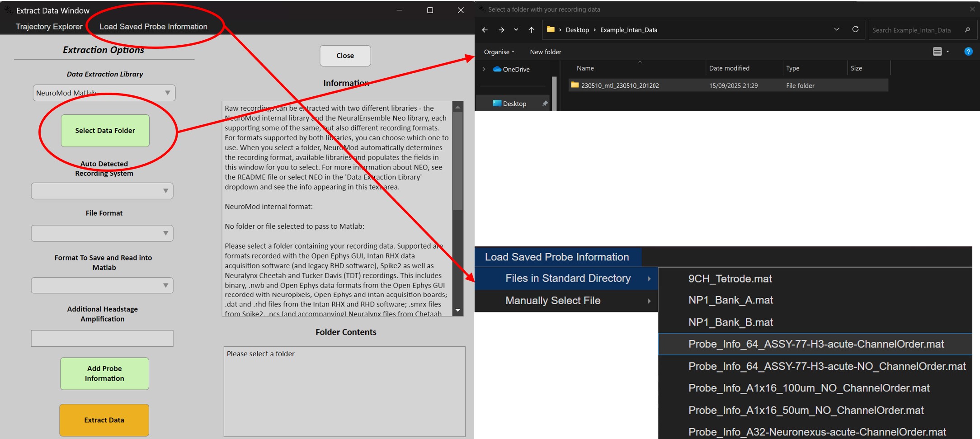Go back in the folder dialog

pyautogui.click(x=485, y=30)
